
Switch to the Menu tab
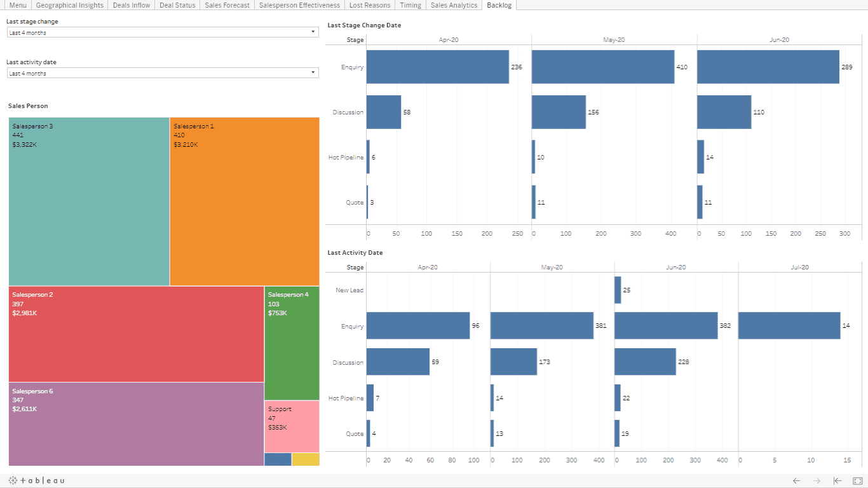[x=18, y=5]
